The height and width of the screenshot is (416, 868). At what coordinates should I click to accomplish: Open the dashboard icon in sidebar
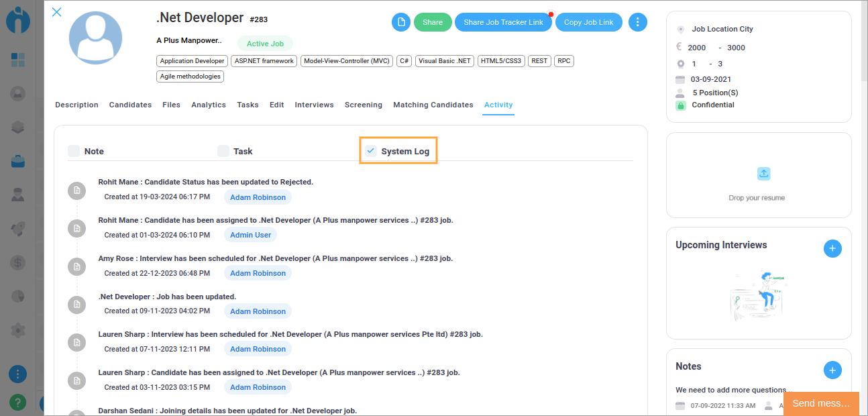coord(18,60)
